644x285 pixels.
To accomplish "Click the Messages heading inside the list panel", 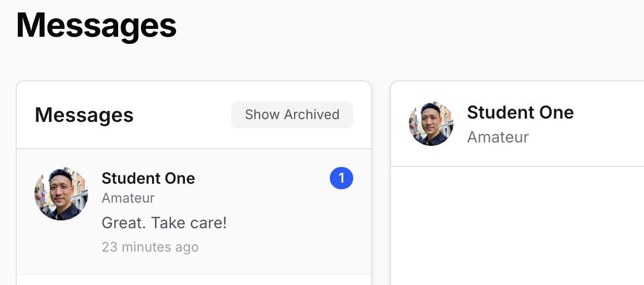I will point(84,115).
